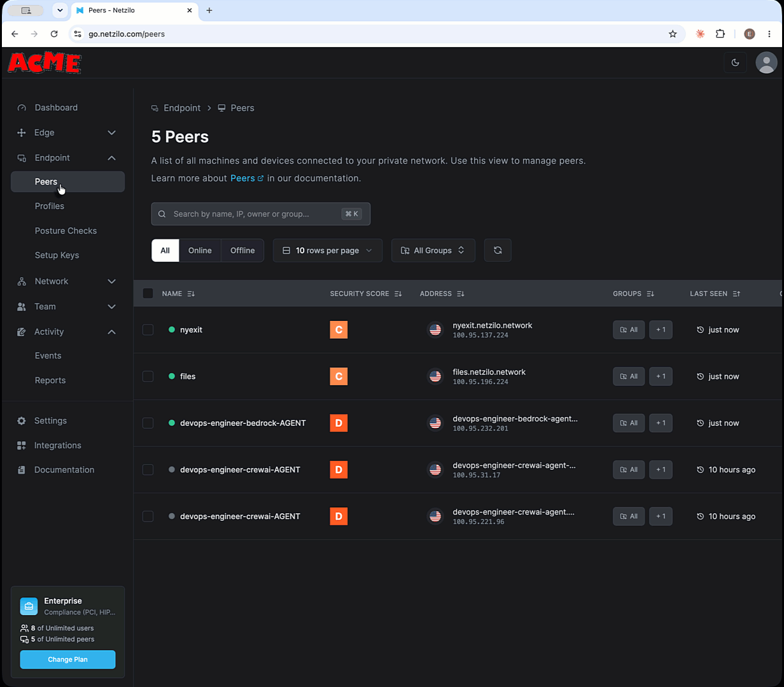
Task: Click the ACME logo
Action: (45, 62)
